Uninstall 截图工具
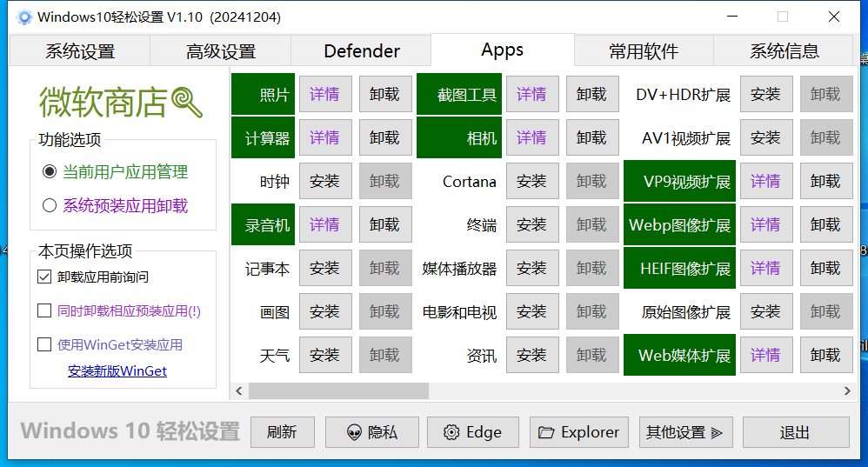 tap(592, 94)
